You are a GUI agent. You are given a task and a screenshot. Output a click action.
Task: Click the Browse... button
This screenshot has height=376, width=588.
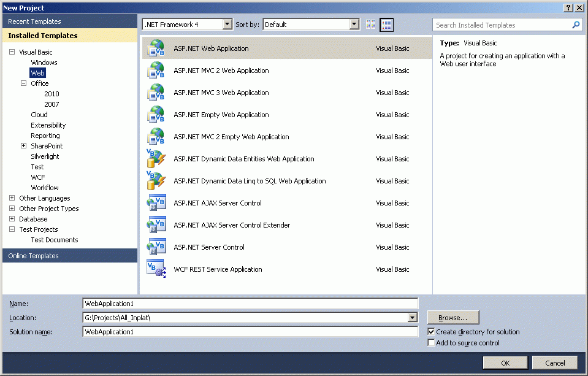pyautogui.click(x=453, y=318)
